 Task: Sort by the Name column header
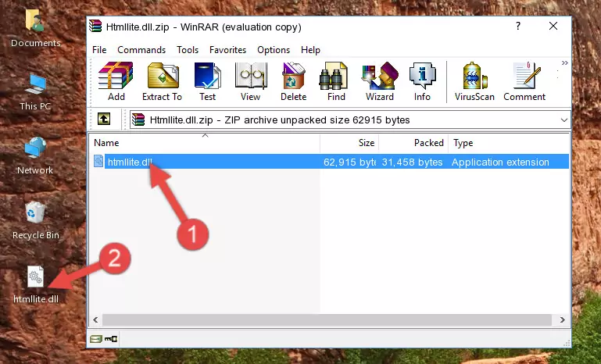pyautogui.click(x=205, y=143)
